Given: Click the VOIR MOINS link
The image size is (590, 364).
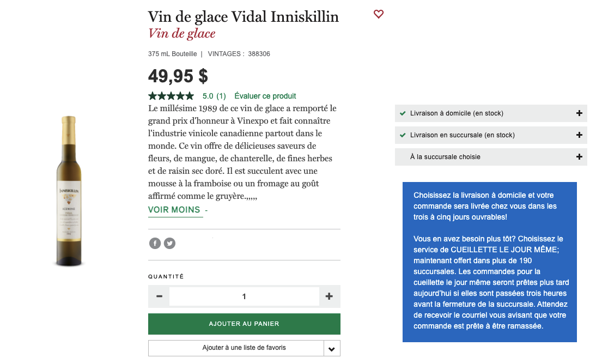Looking at the screenshot, I should pyautogui.click(x=175, y=209).
